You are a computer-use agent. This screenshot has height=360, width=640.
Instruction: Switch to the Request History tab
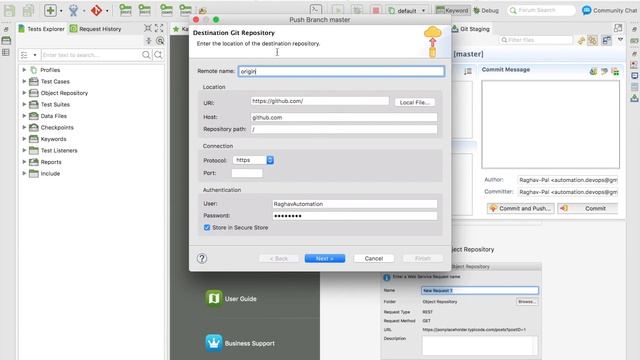[96, 29]
